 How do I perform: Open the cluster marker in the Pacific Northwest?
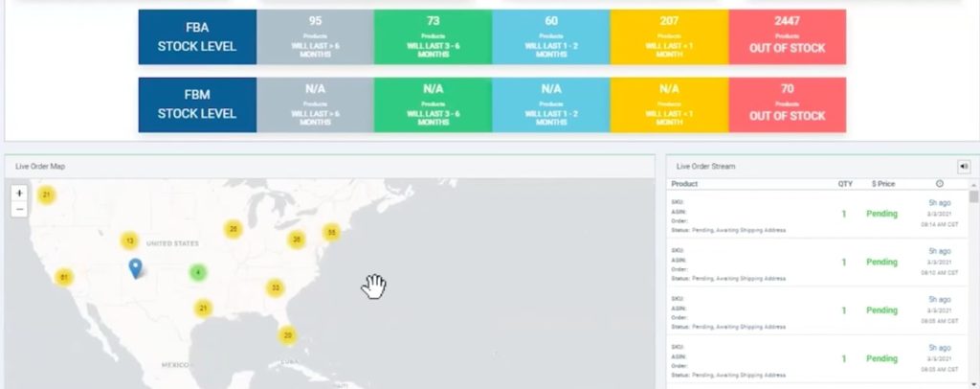tap(46, 195)
